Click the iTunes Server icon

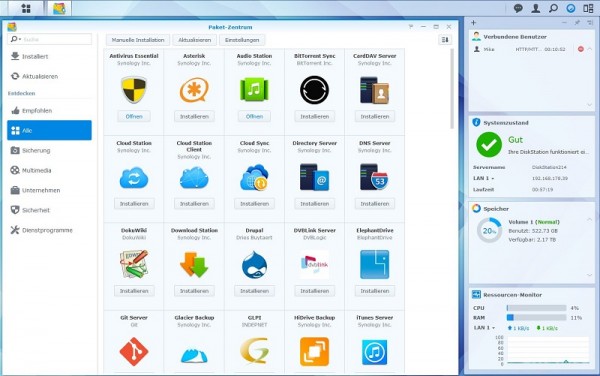coord(375,352)
